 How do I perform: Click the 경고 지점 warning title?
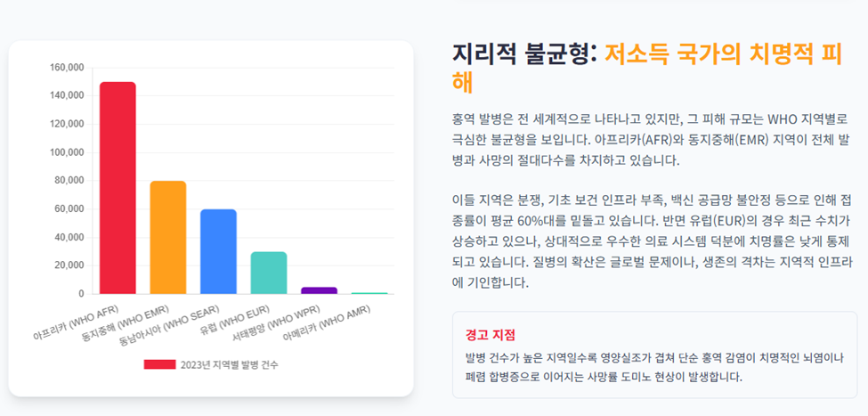point(491,335)
